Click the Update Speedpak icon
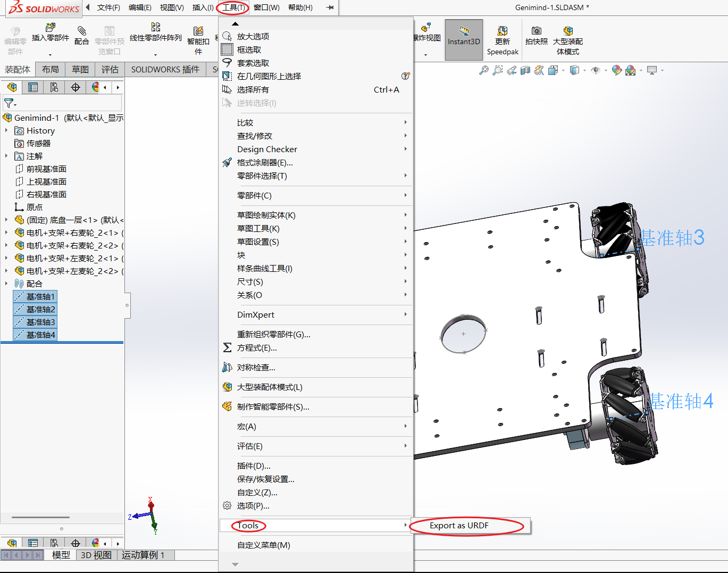Screen dimensions: 728x573 pyautogui.click(x=502, y=31)
